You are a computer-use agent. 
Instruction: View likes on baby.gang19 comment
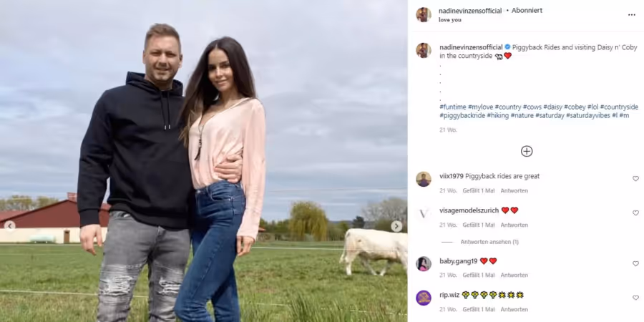tap(479, 275)
